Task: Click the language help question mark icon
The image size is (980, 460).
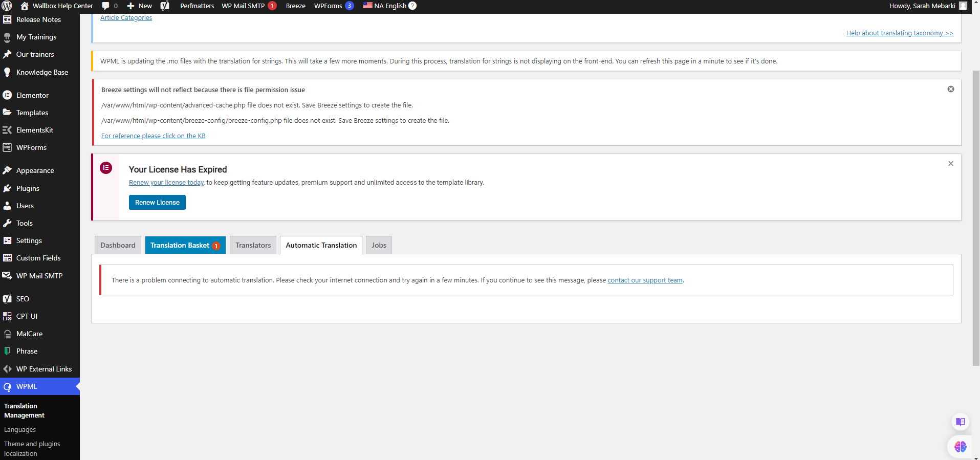Action: point(412,6)
